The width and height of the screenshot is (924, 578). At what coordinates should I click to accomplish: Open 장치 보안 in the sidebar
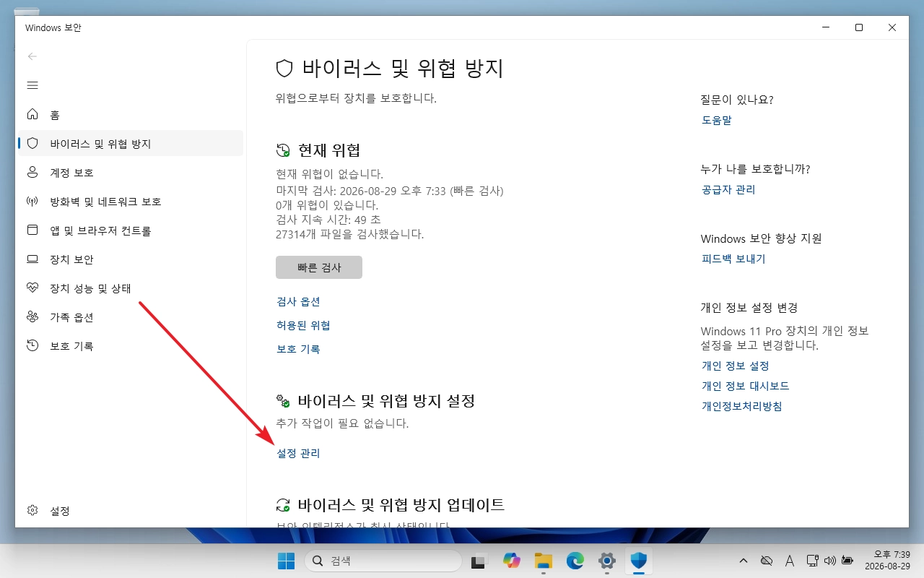[131, 259]
